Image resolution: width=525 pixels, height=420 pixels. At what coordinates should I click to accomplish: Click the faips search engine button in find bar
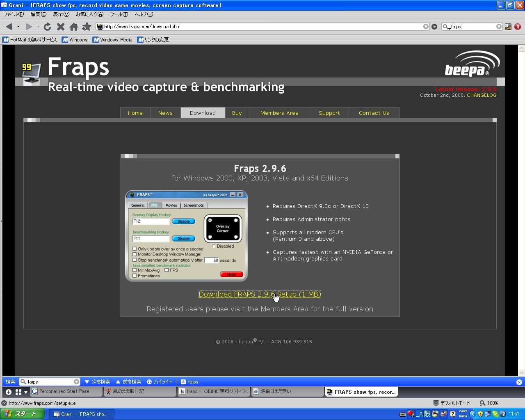point(189,382)
